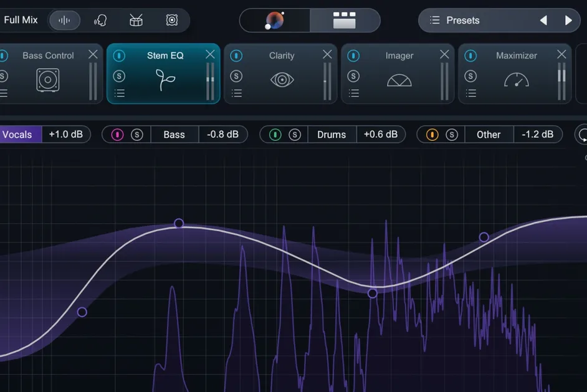Viewport: 587px width, 392px height.
Task: Select the Bass Control module
Action: (x=47, y=80)
